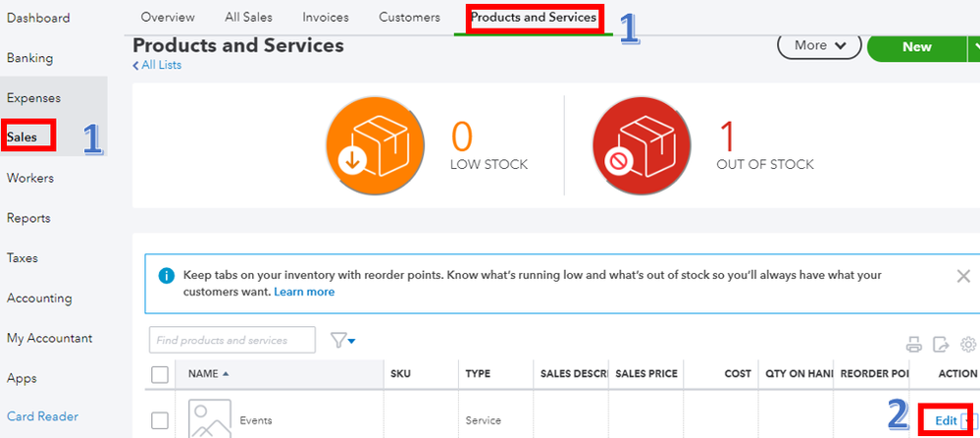Click the print list icon
The width and height of the screenshot is (980, 438).
tap(914, 344)
